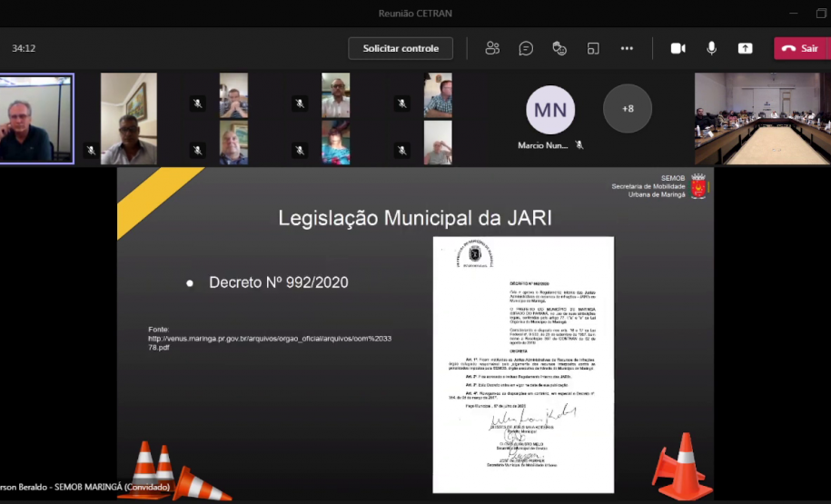The width and height of the screenshot is (831, 504).
Task: Toggle the camera on or off
Action: 678,48
